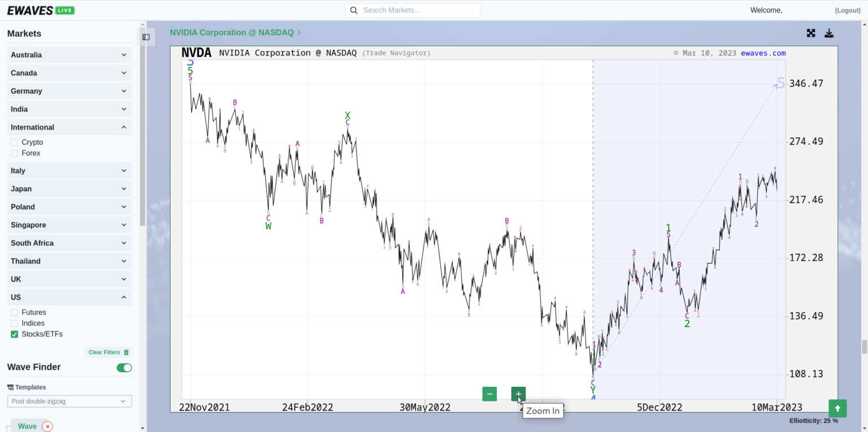Remove the Wave tag with red X
This screenshot has width=868, height=432.
(47, 426)
